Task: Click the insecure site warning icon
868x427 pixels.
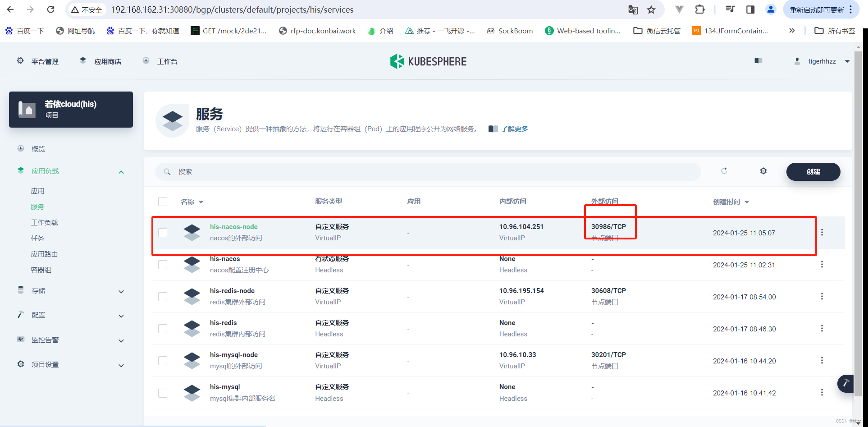Action: [x=75, y=9]
